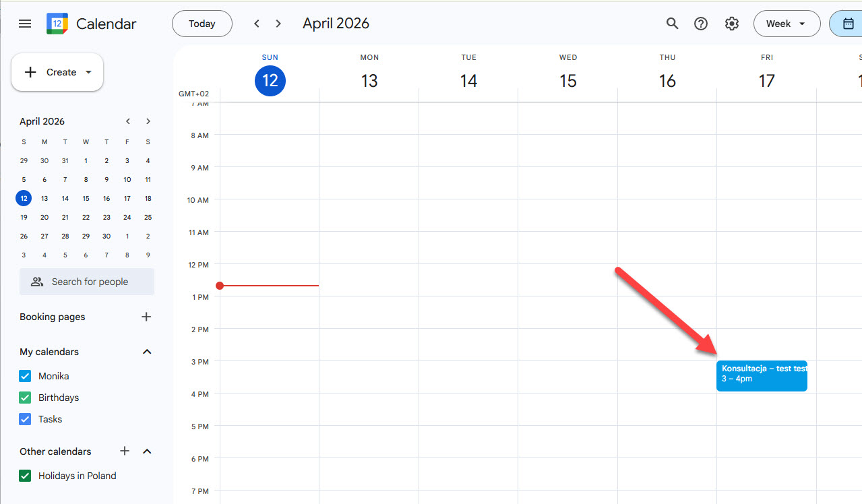Viewport: 862px width, 504px height.
Task: Collapse the Other calendars section
Action: point(148,451)
